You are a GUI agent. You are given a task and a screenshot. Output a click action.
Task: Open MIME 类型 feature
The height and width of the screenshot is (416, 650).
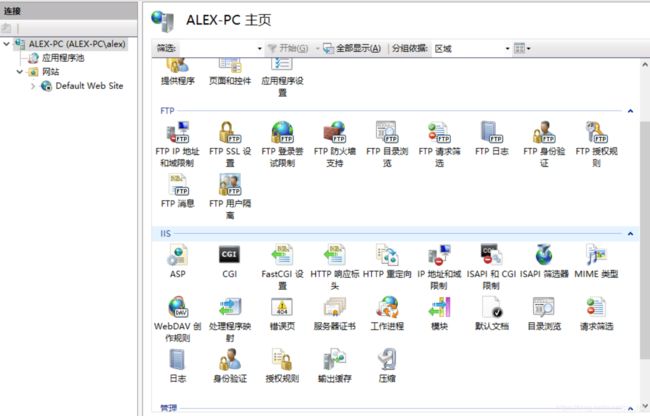tap(596, 261)
